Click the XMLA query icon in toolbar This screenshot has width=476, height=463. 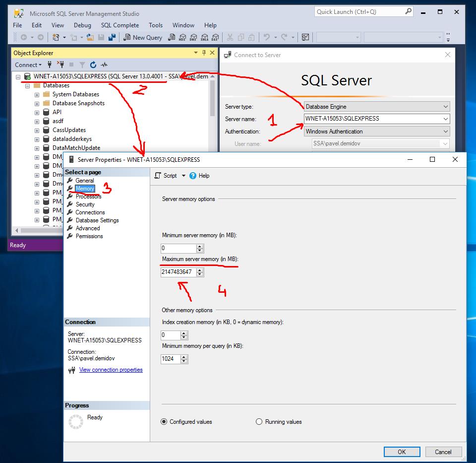click(205, 37)
